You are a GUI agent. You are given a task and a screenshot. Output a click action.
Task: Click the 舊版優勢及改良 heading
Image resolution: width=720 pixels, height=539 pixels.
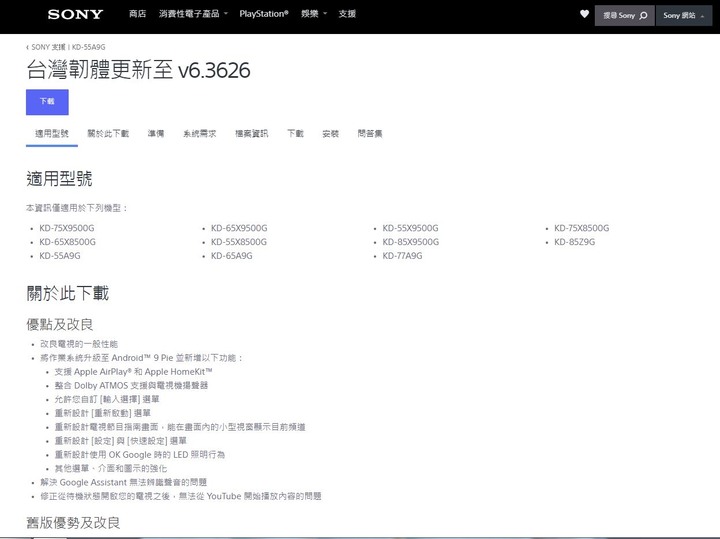tap(73, 522)
